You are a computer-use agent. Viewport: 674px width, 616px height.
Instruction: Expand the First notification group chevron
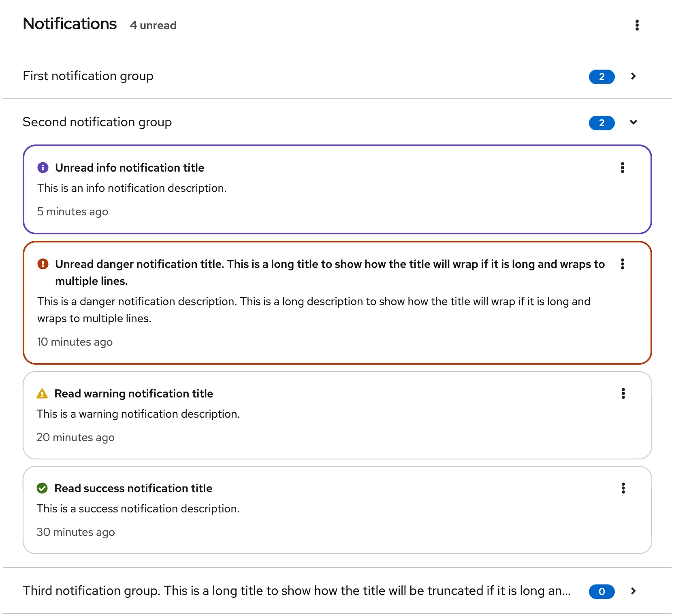click(x=633, y=76)
